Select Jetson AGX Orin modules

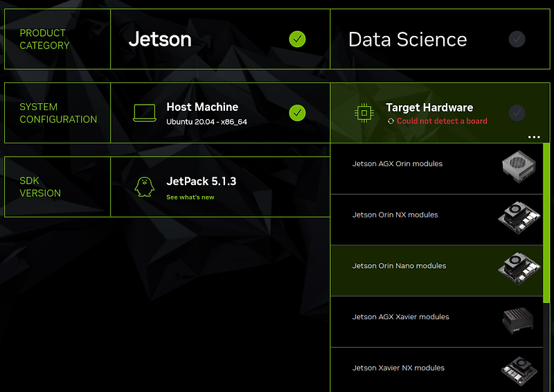[436, 168]
